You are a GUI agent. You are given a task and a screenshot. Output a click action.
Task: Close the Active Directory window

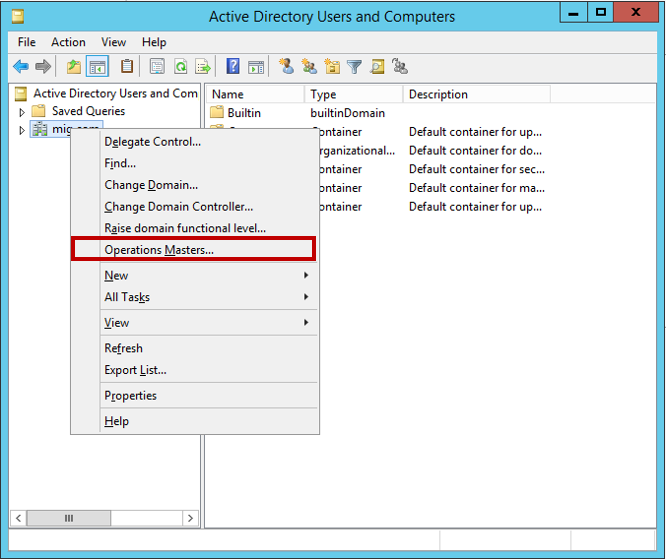click(x=635, y=12)
